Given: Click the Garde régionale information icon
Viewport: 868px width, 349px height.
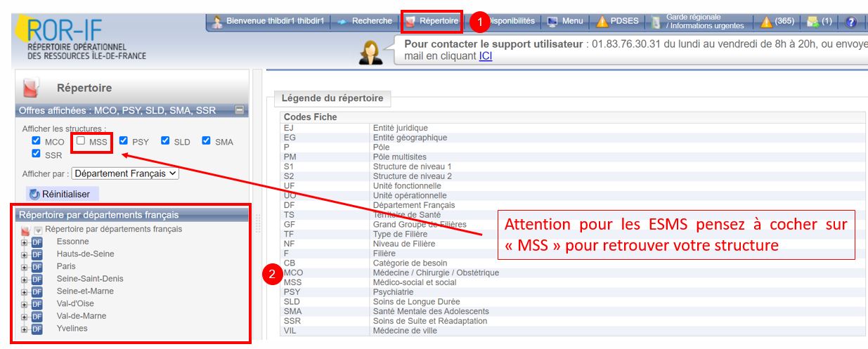Looking at the screenshot, I should click(x=656, y=22).
